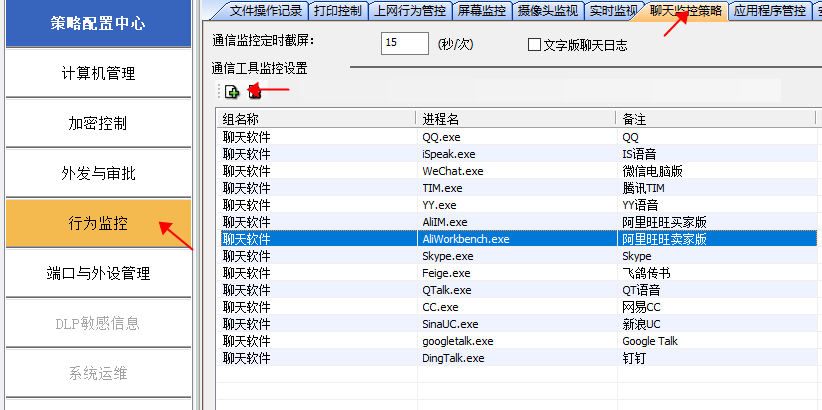
Task: Go to the 应用程序管控 tab
Action: (x=768, y=11)
